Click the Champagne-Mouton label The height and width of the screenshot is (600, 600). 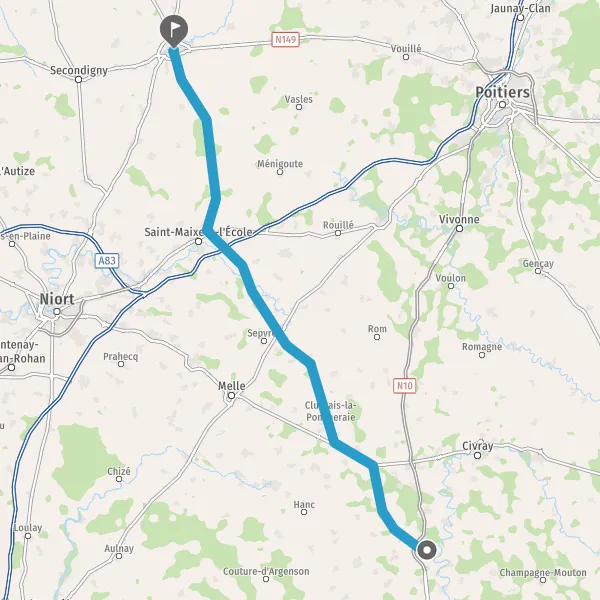point(543,572)
